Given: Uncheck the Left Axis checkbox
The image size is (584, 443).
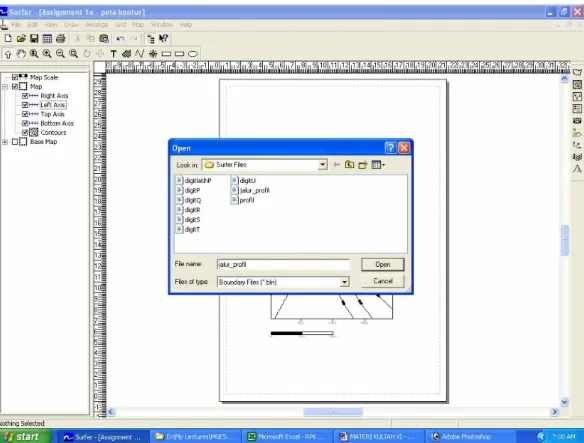Looking at the screenshot, I should pyautogui.click(x=25, y=105).
